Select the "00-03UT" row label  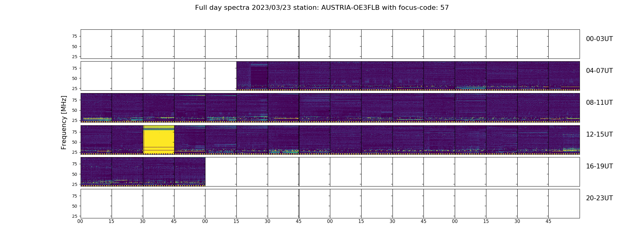point(599,39)
